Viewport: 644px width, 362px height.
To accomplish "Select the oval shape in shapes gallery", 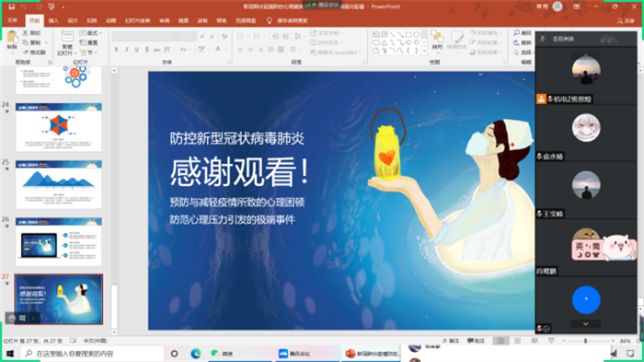I will pos(417,35).
